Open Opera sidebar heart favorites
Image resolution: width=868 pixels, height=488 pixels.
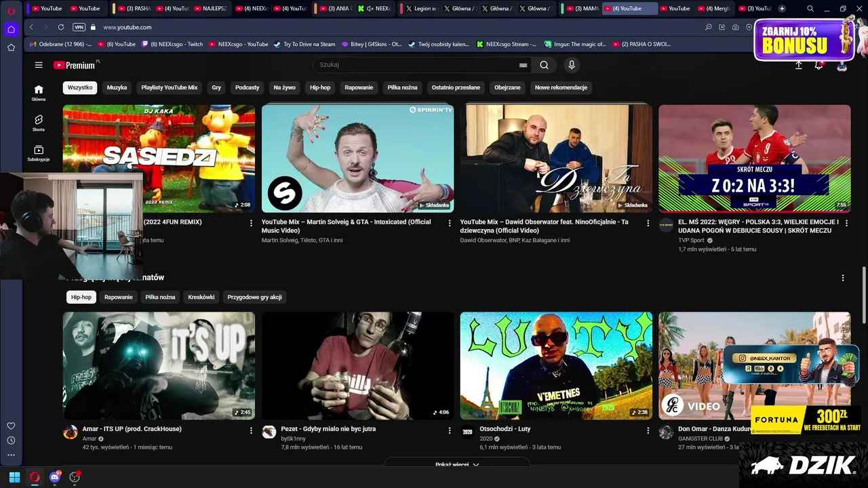11,426
